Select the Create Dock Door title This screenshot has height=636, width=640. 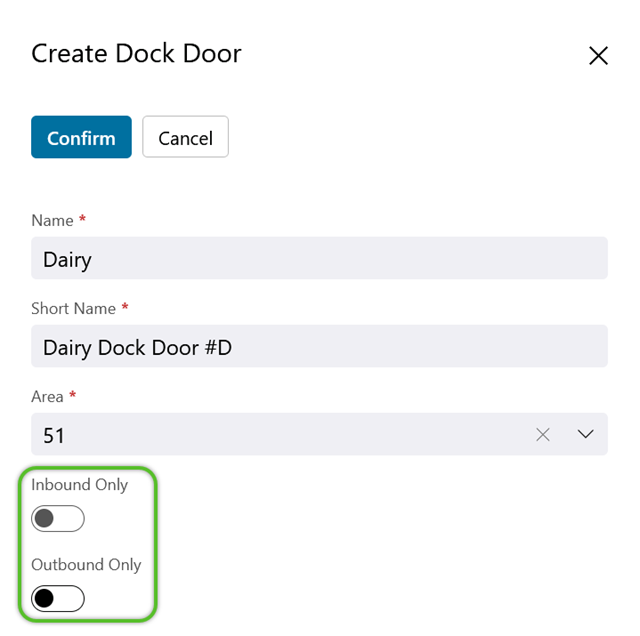136,53
